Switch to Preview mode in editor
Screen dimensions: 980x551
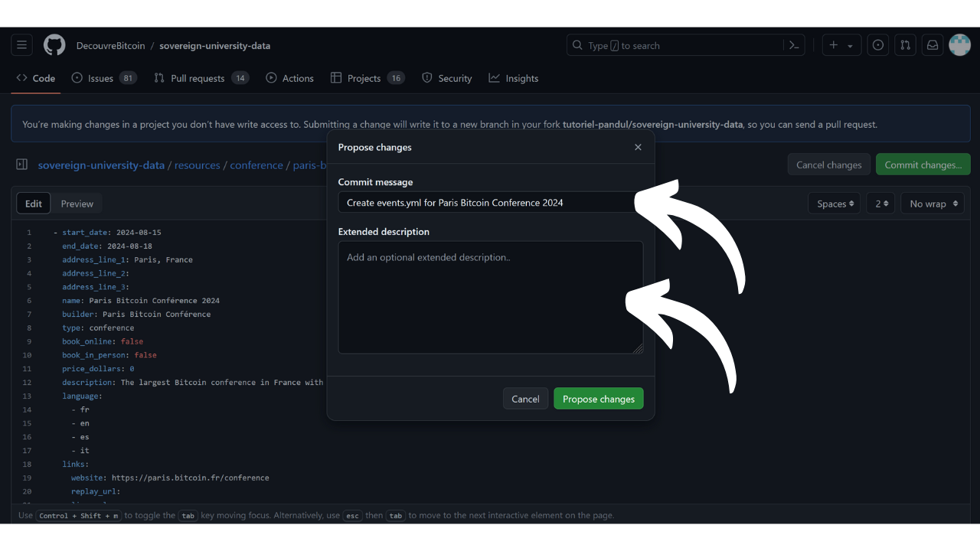pyautogui.click(x=77, y=204)
